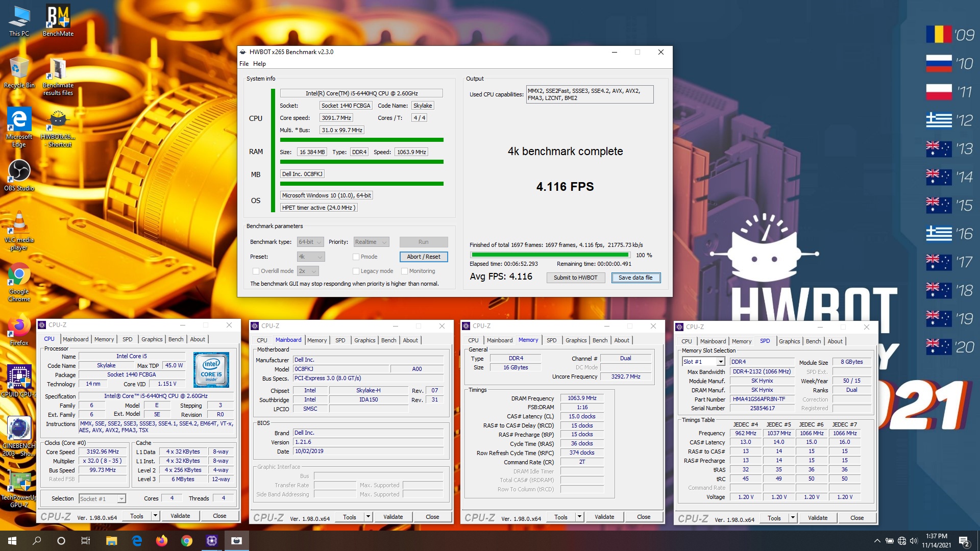The width and height of the screenshot is (980, 551).
Task: Launch Microsoft Edge desktop shortcut
Action: 19,128
